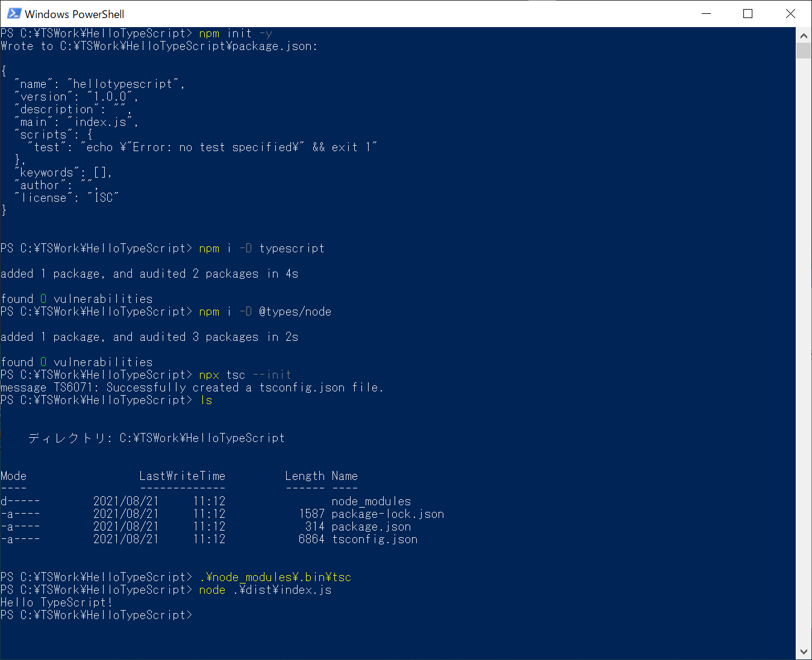
Task: Click the scrollbar down arrow
Action: (804, 652)
